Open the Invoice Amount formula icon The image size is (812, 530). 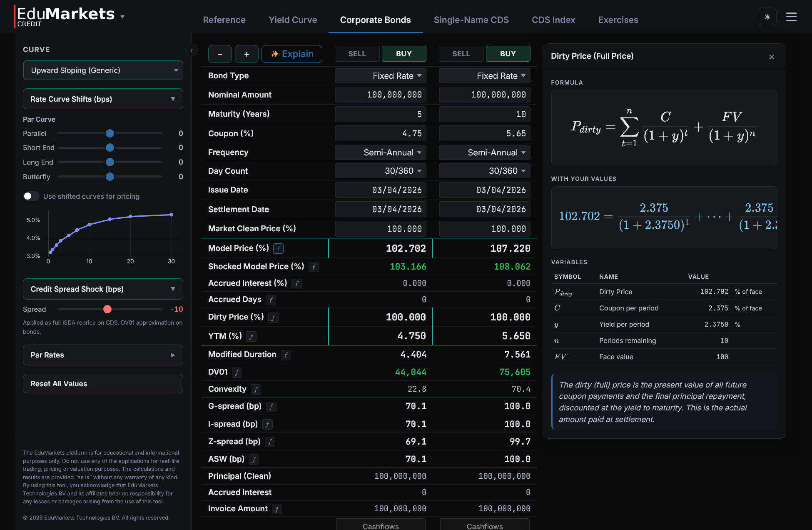click(276, 509)
